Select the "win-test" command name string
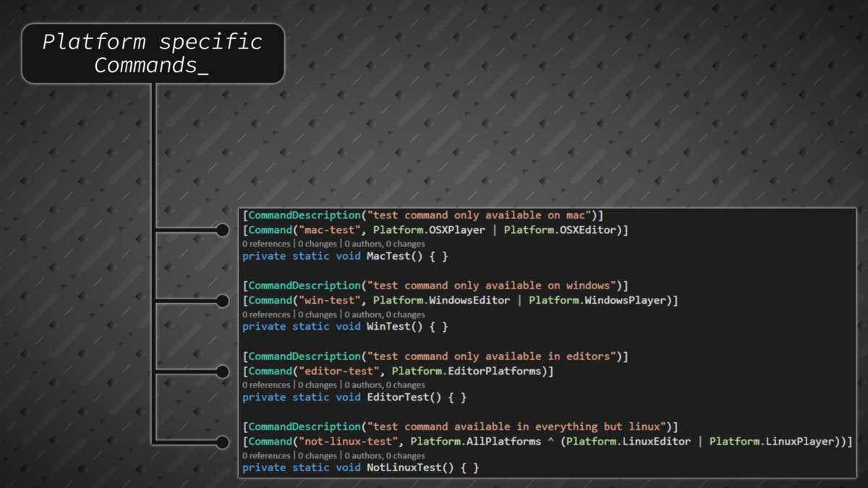Screen dimensions: 868x488 coord(329,300)
